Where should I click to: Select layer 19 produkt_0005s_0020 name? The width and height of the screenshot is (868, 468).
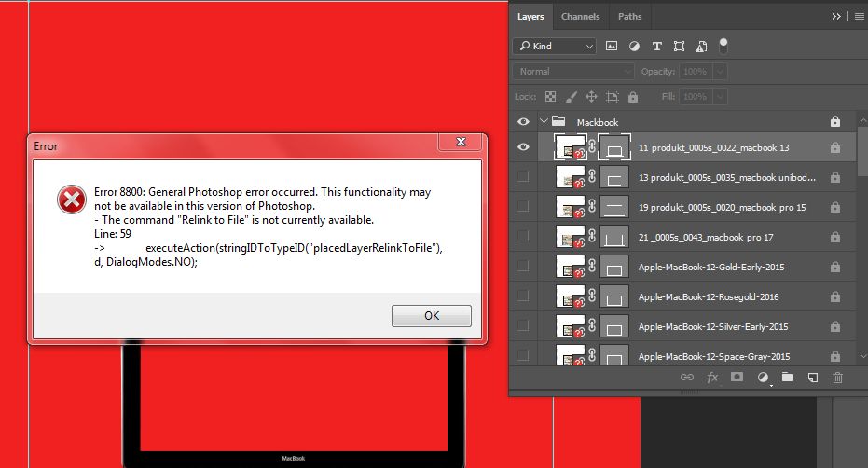(722, 208)
